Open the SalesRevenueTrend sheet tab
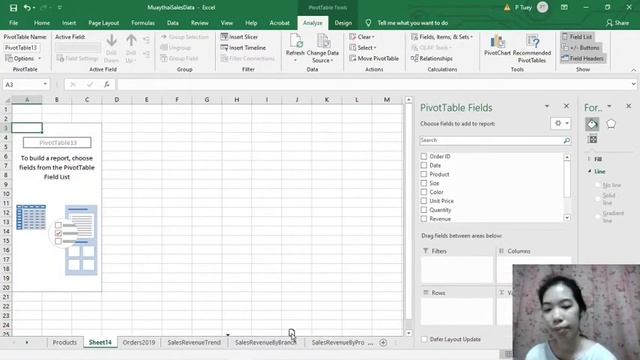 [x=194, y=342]
